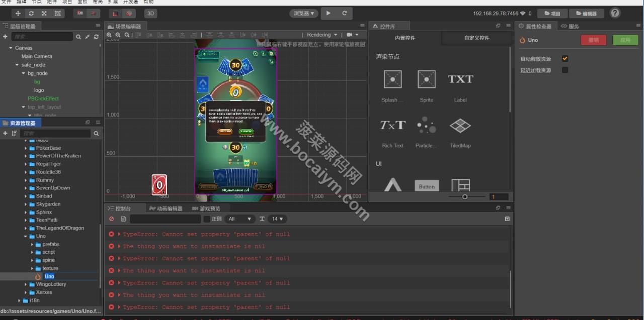Select the scale transform tool
This screenshot has height=320, width=644.
point(45,14)
